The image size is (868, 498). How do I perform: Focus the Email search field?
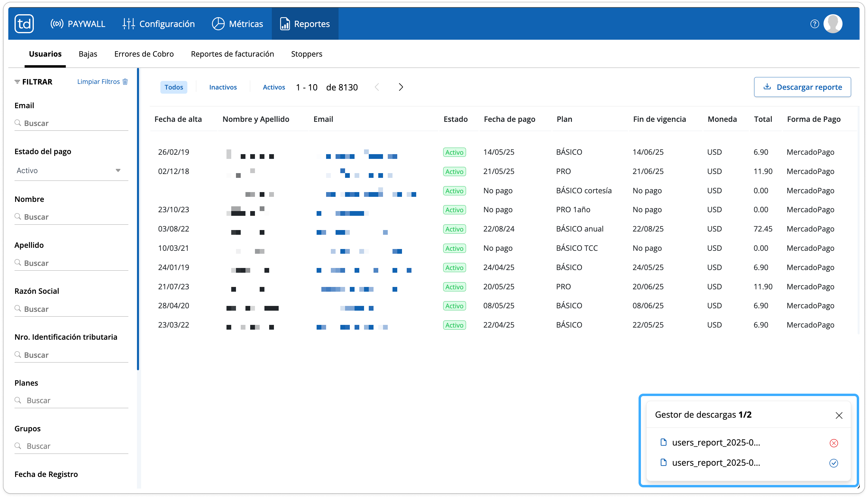coord(71,123)
